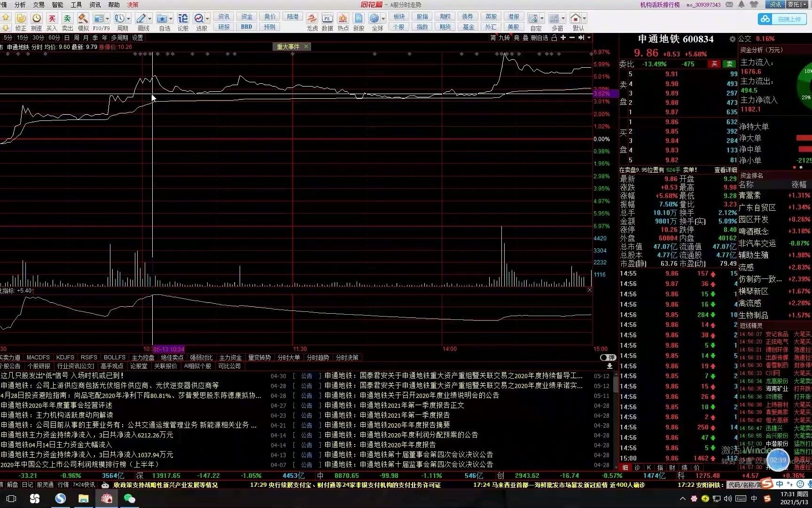Click 查看详细 link in order book
This screenshot has height=508, width=812.
pyautogui.click(x=726, y=170)
